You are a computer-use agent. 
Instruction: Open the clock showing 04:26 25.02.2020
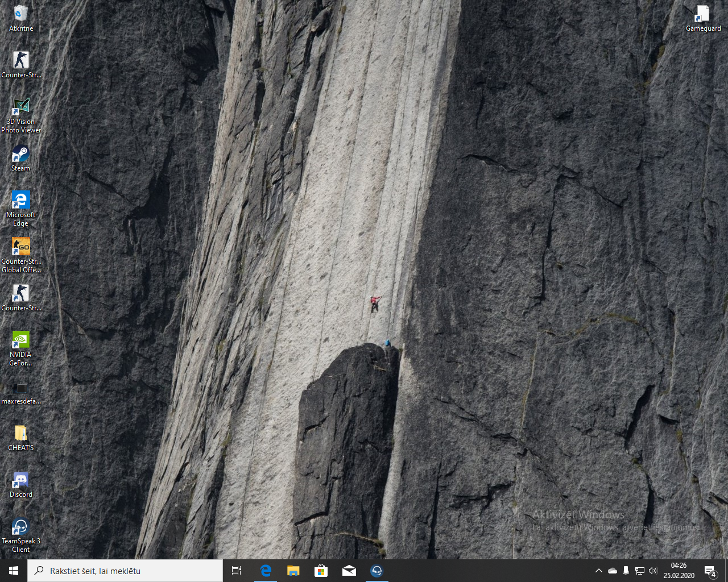click(679, 571)
